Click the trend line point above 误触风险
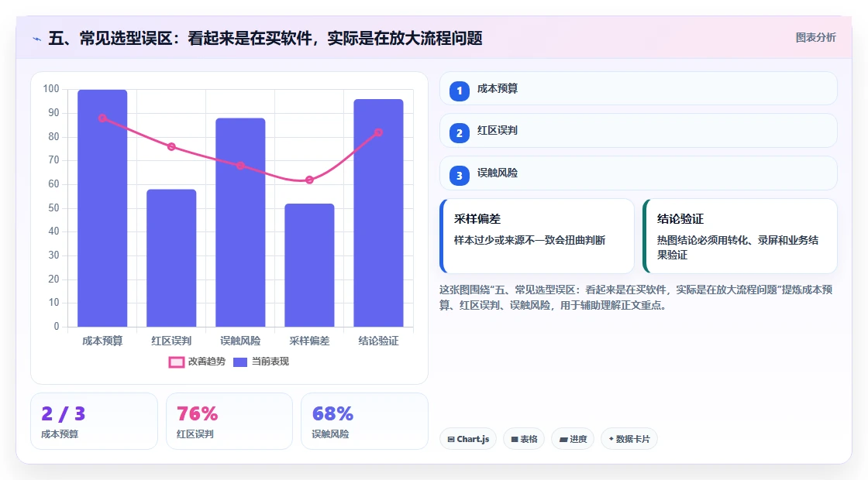The image size is (868, 480). tap(240, 166)
